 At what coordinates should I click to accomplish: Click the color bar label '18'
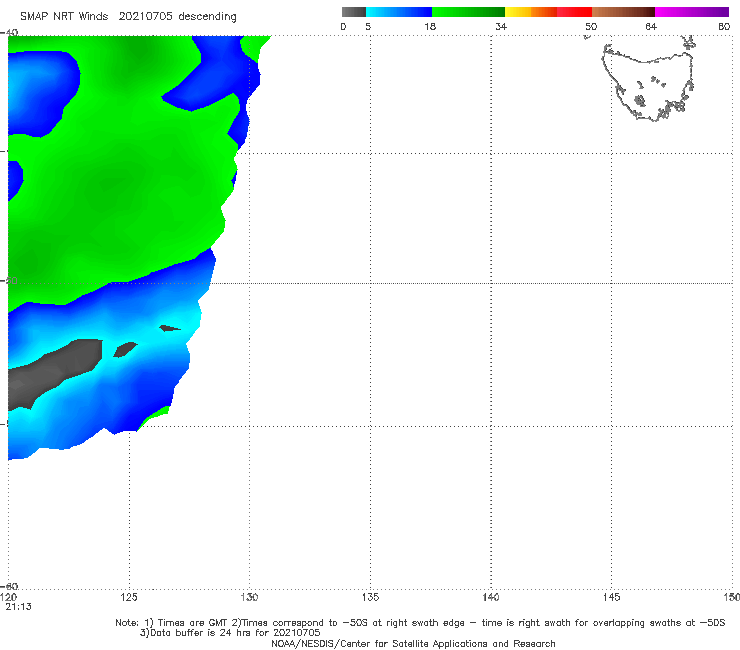coord(430,27)
